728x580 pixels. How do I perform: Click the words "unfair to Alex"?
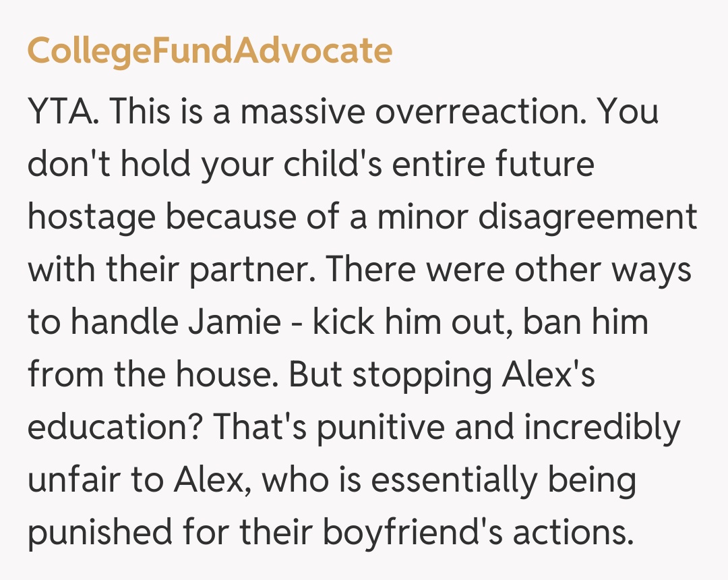(140, 480)
